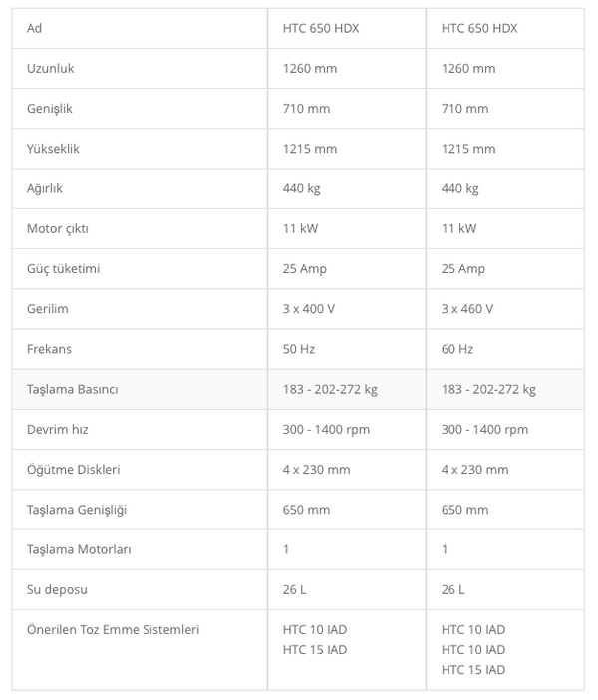
Task: Click the 'Genişlik' label cell
Action: point(140,109)
